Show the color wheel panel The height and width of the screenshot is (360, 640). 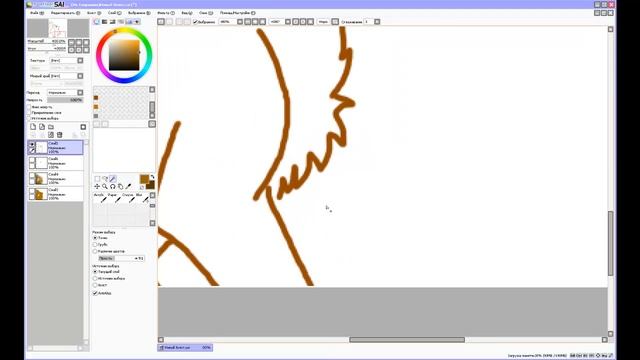click(97, 22)
